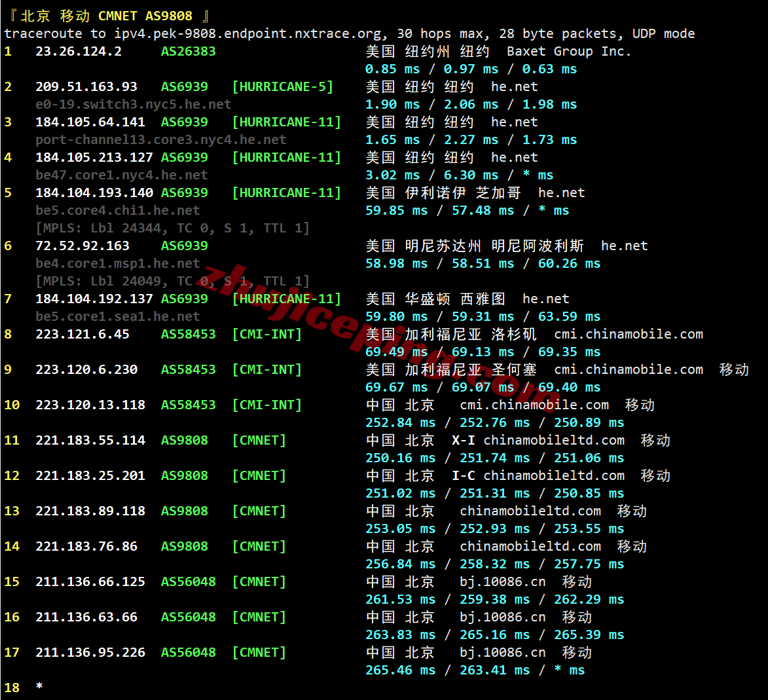Image resolution: width=768 pixels, height=700 pixels.
Task: Click the asterisk on hop 18
Action: click(x=39, y=686)
